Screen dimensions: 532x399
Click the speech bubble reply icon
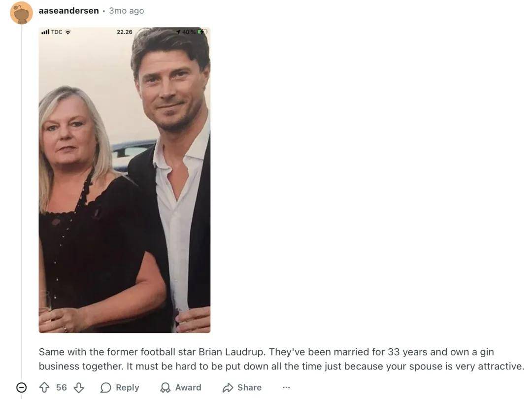tap(105, 388)
